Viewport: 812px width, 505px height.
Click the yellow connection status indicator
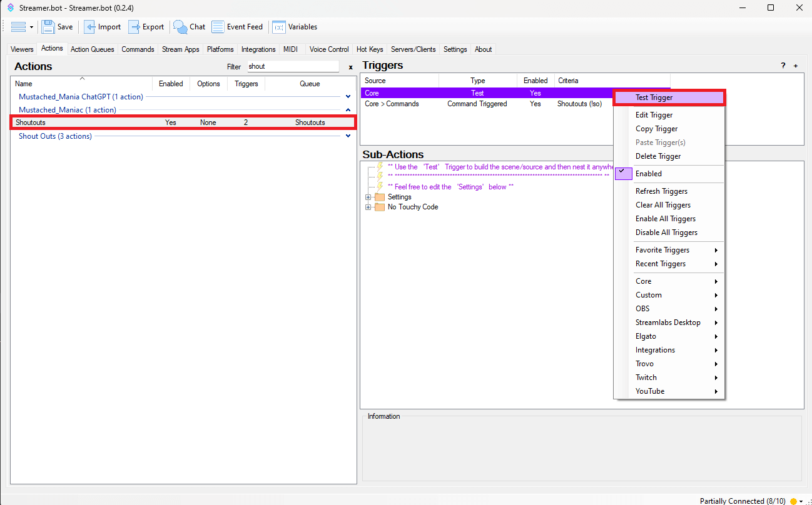point(793,501)
